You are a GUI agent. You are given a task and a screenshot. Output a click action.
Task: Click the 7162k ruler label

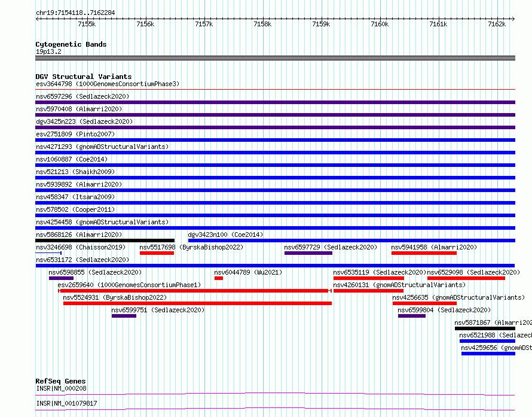[497, 24]
